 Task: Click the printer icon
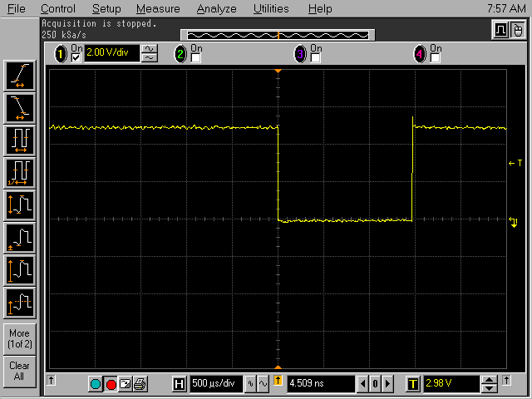click(140, 384)
